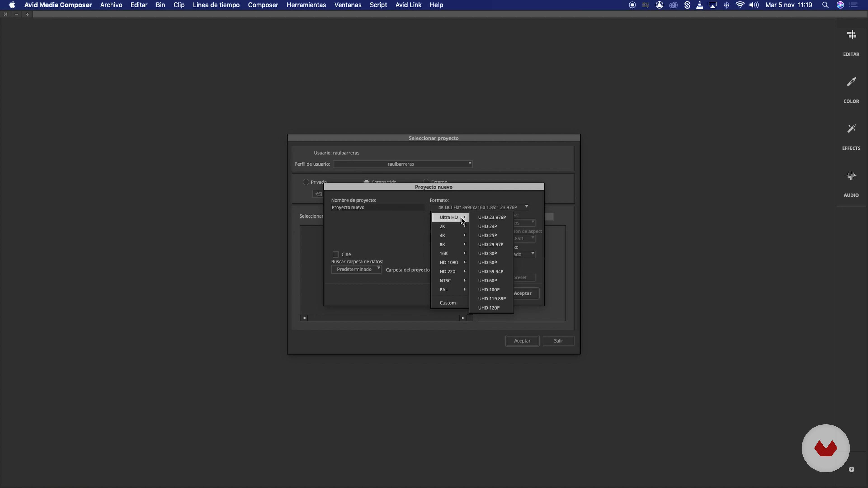This screenshot has height=488, width=868.
Task: Expand the HD 1080 format submenu
Action: [x=450, y=263]
